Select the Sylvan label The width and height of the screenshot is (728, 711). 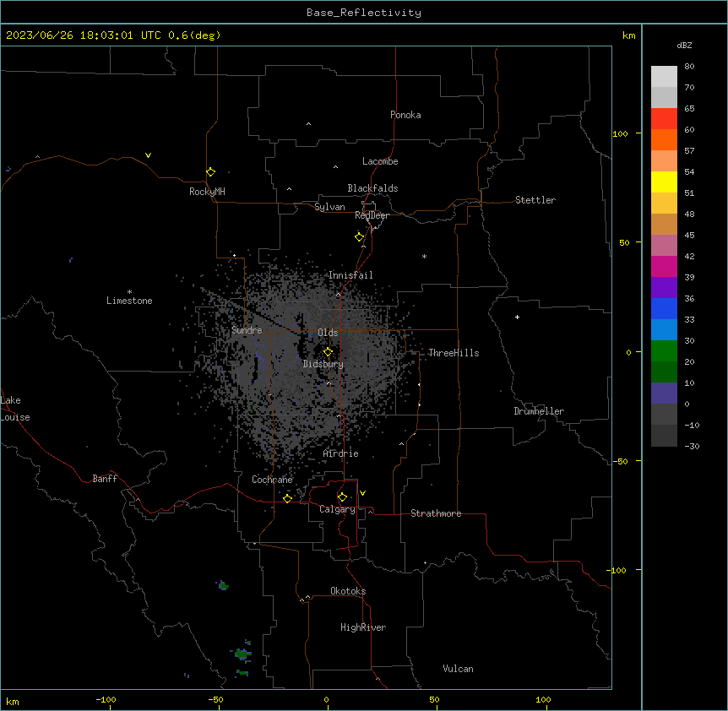329,207
